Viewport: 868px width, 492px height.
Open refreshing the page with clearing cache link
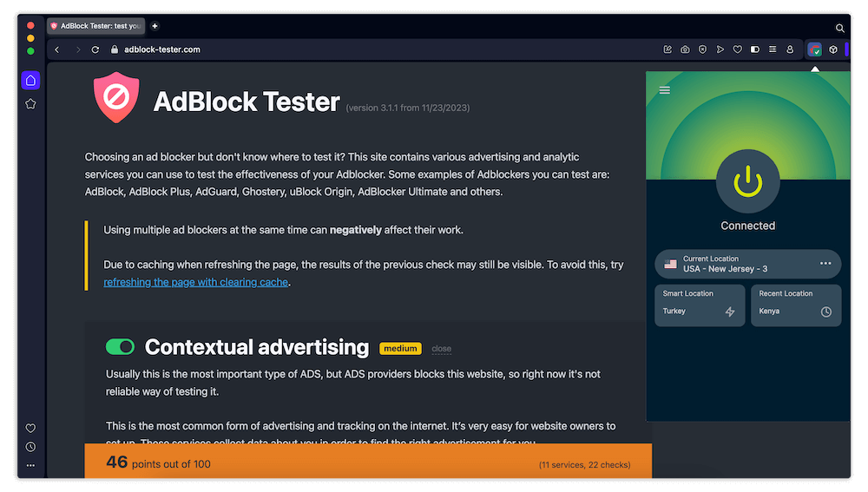[195, 282]
